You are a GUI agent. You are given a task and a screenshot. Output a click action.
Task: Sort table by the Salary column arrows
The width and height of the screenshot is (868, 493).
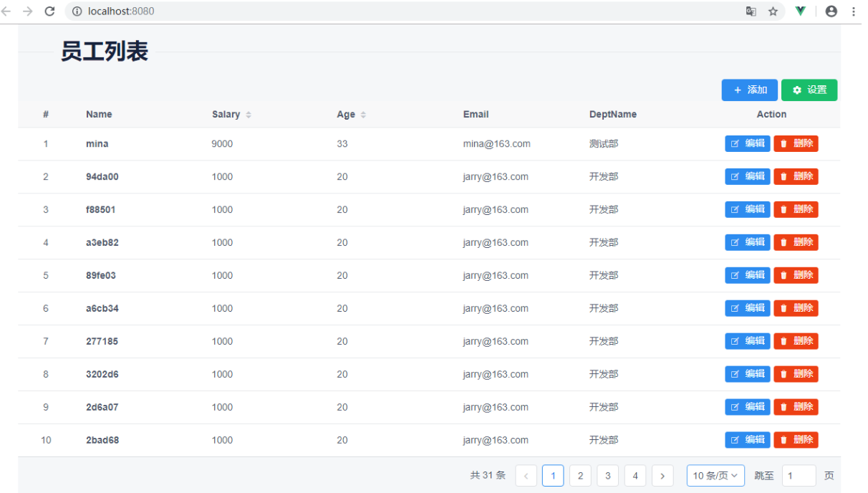(249, 115)
